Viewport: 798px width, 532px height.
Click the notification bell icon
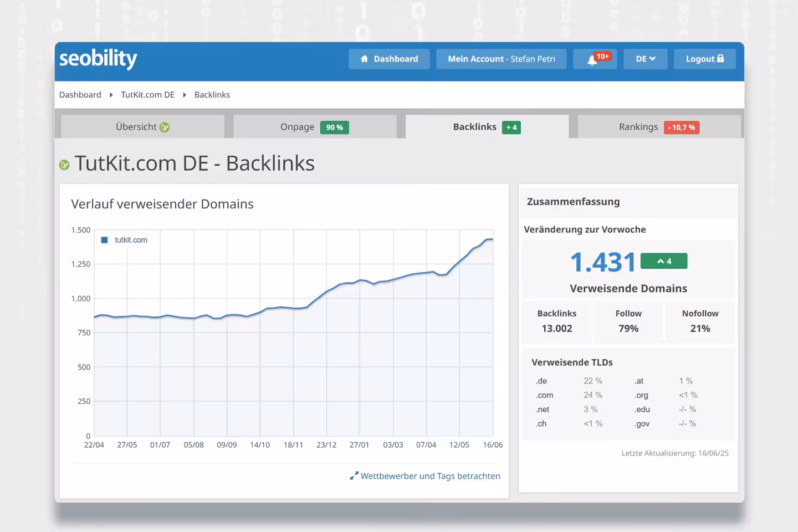[x=591, y=59]
